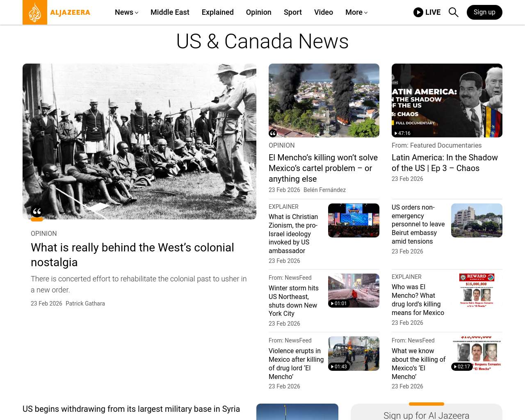Expand the More dropdown menu

pos(356,12)
